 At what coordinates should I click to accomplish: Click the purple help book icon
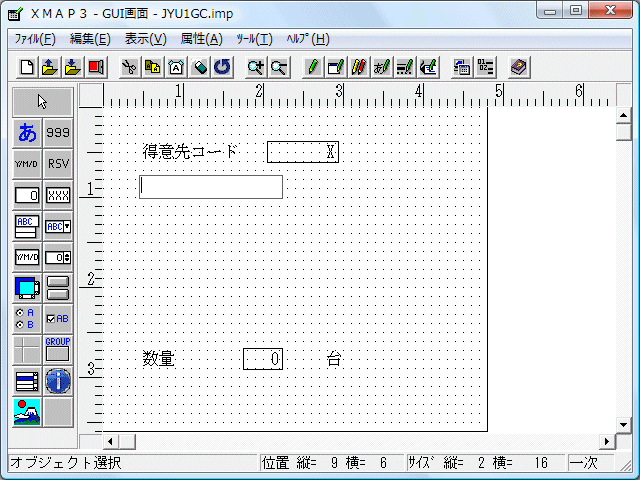point(519,67)
